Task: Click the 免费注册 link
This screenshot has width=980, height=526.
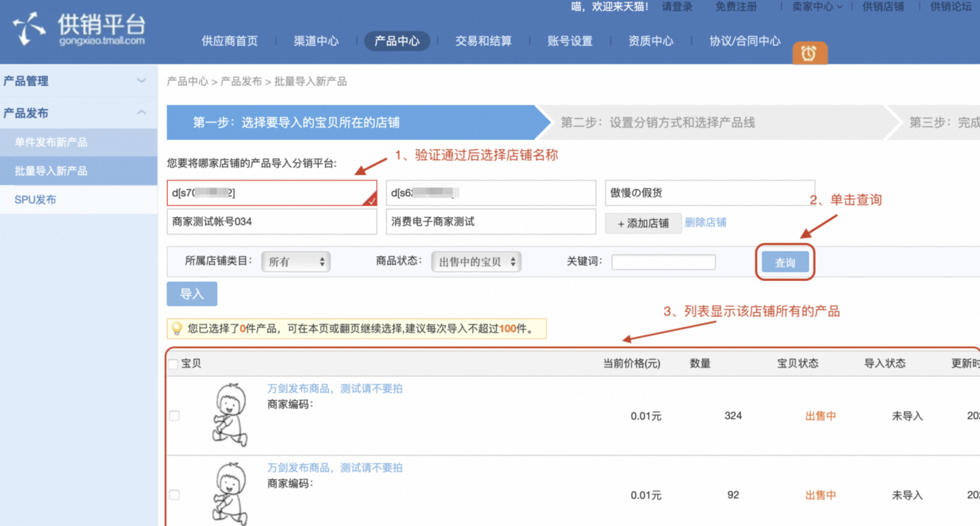Action: (x=736, y=6)
